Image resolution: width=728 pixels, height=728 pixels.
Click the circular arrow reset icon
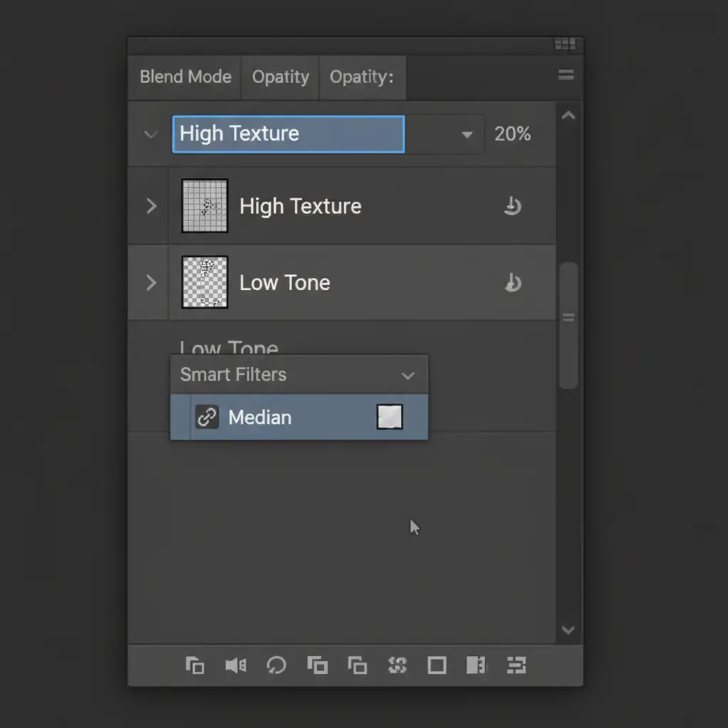click(x=276, y=665)
